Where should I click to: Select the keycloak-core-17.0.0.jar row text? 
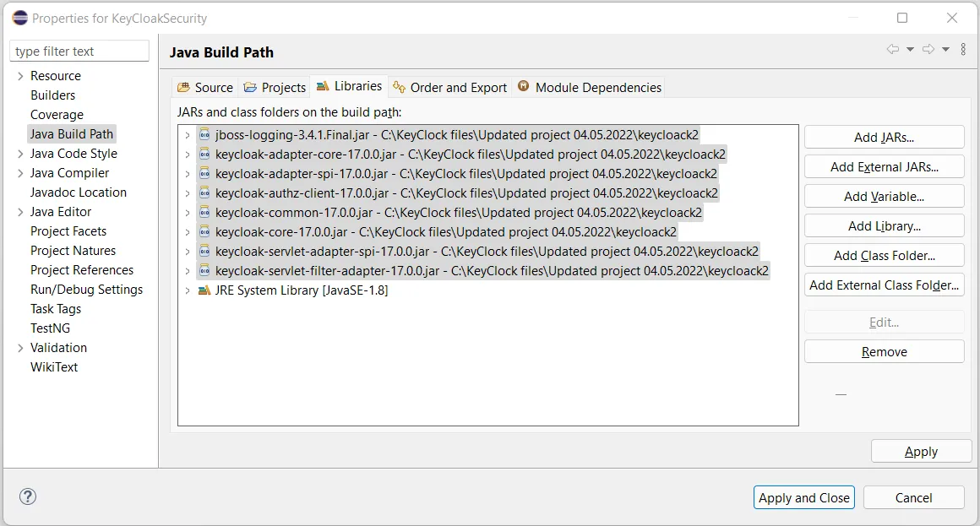point(445,232)
